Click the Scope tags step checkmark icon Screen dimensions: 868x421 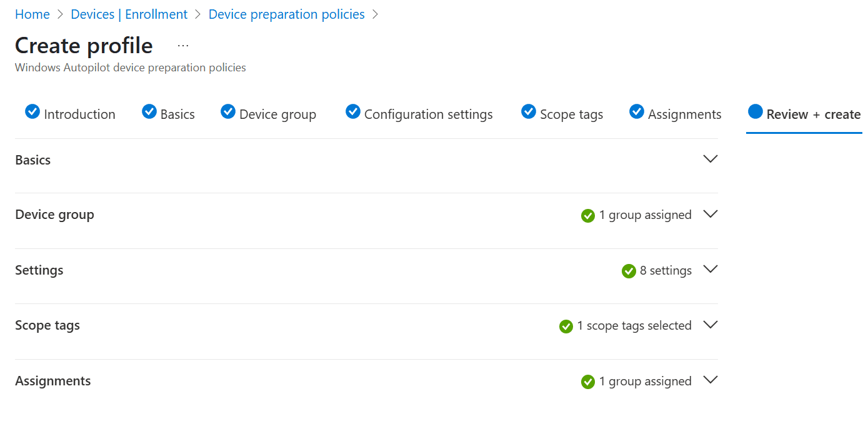point(529,111)
